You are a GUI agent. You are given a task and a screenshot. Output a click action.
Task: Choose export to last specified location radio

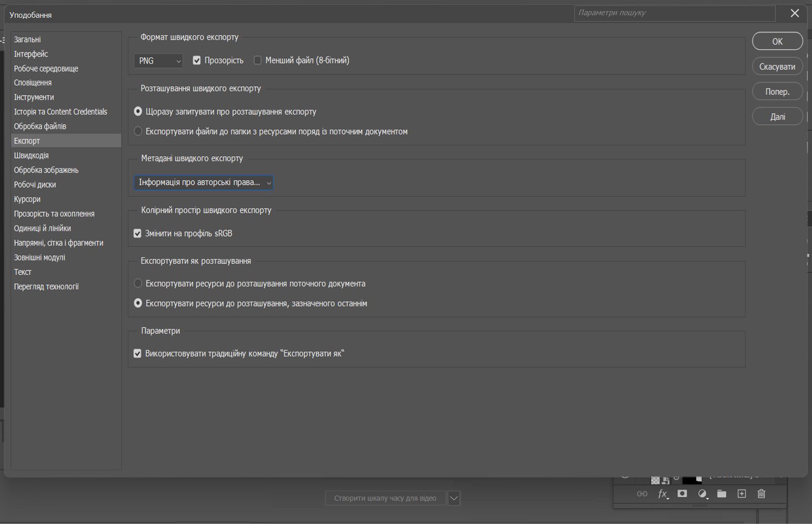click(x=138, y=303)
